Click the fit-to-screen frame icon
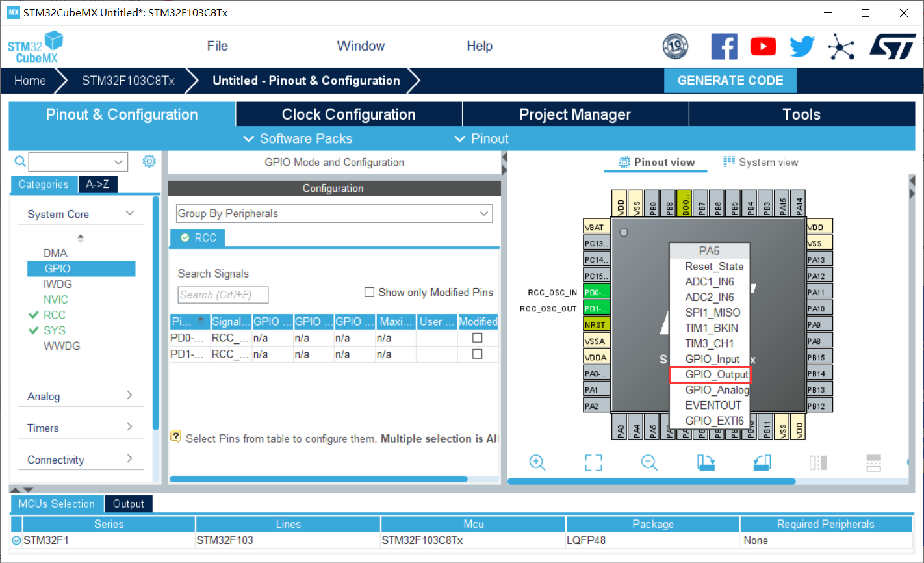 pyautogui.click(x=593, y=462)
